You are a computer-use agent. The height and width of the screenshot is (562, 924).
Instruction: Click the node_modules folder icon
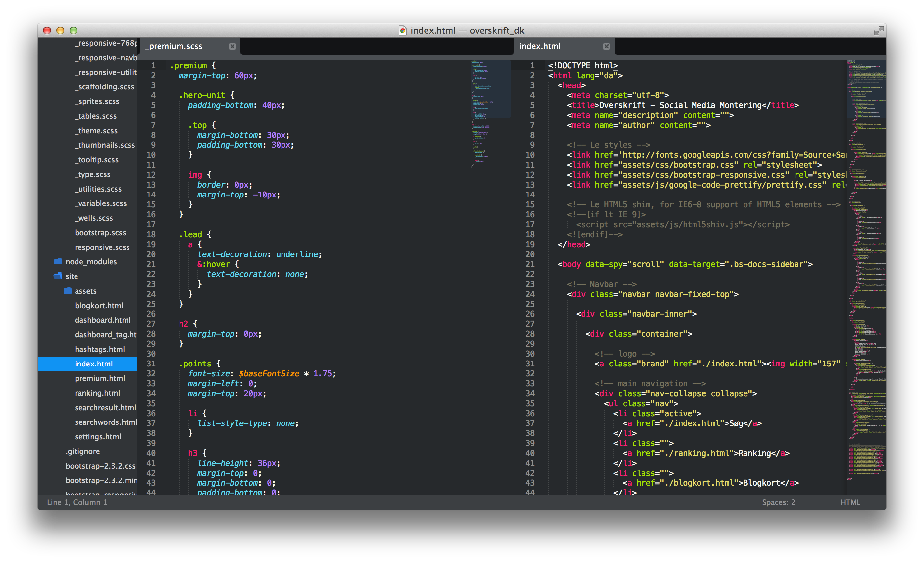(x=58, y=261)
